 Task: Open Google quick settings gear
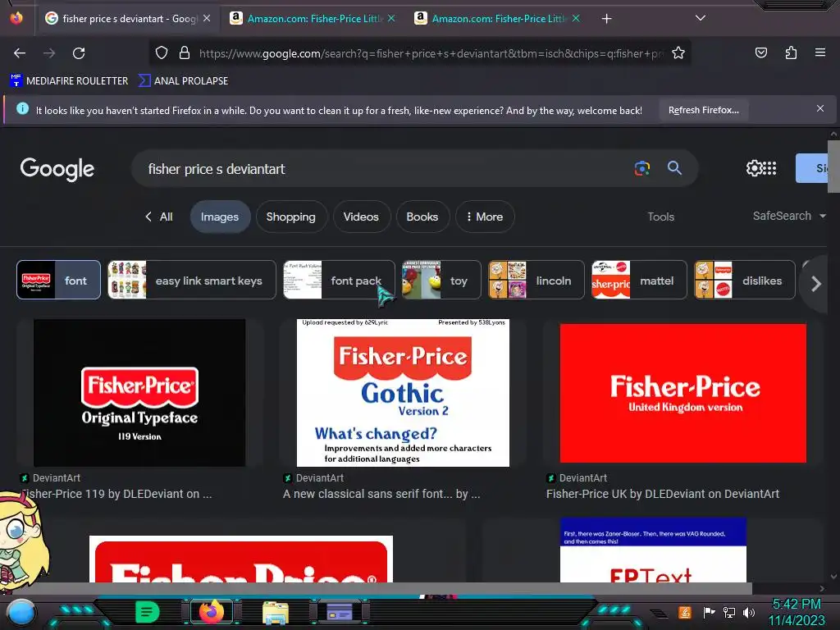754,168
